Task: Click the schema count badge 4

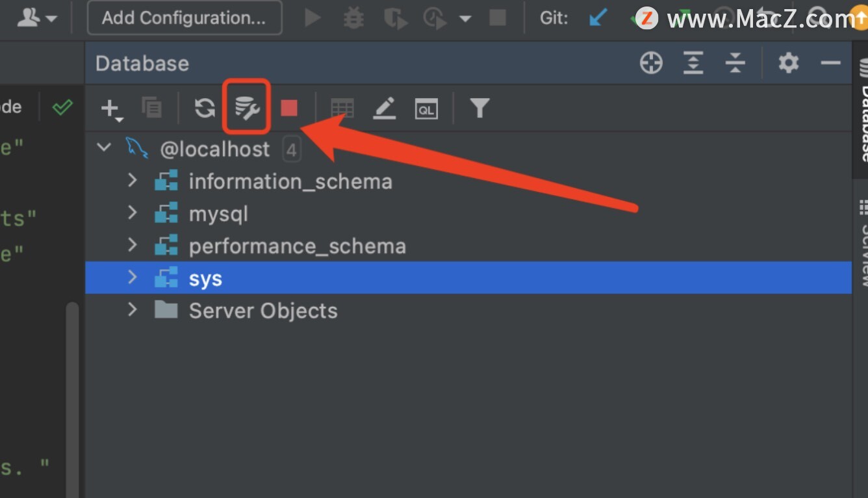Action: [x=292, y=150]
